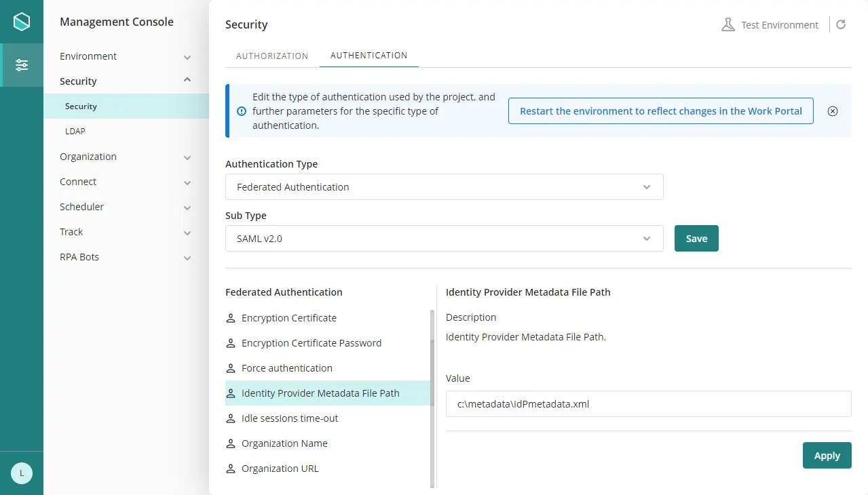Viewport: 868px width, 495px height.
Task: Click the icon beside Idle sessions time-out
Action: pos(231,418)
